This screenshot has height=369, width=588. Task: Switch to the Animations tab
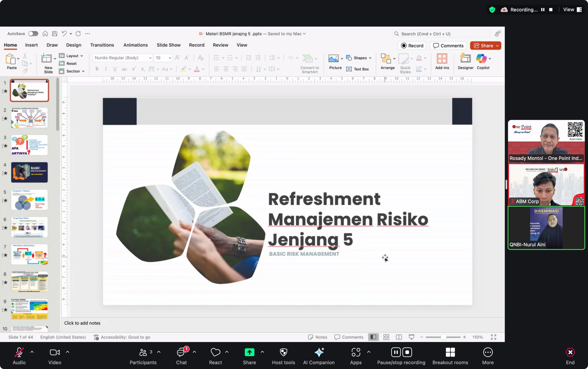tap(136, 45)
